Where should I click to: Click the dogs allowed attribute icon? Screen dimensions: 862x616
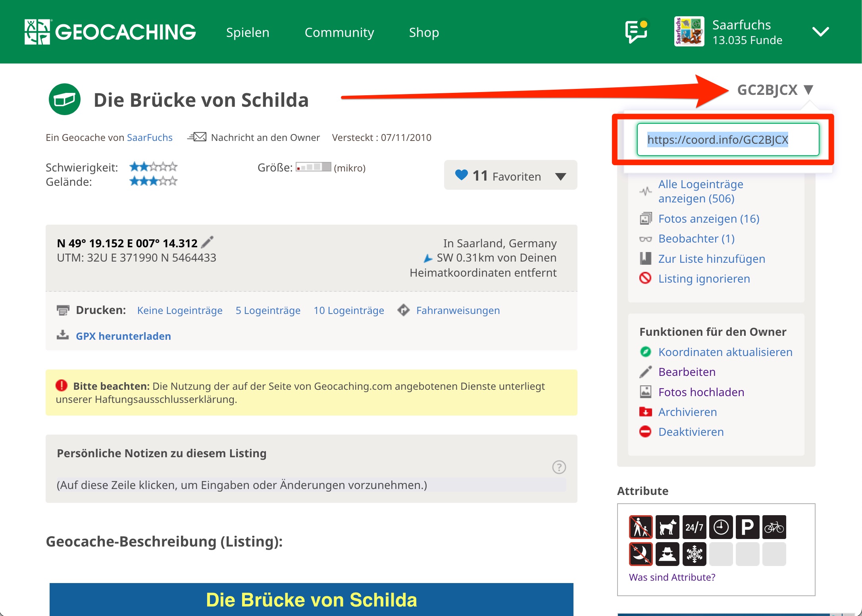668,527
